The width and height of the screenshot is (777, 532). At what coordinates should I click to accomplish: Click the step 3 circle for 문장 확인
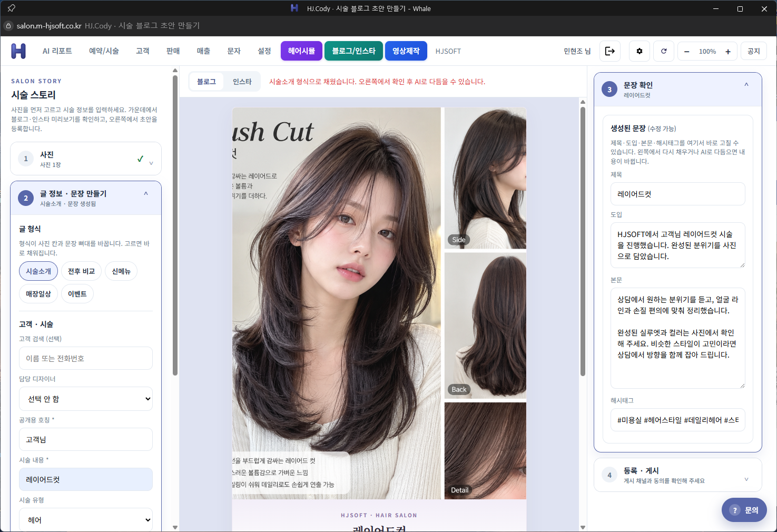(x=609, y=90)
